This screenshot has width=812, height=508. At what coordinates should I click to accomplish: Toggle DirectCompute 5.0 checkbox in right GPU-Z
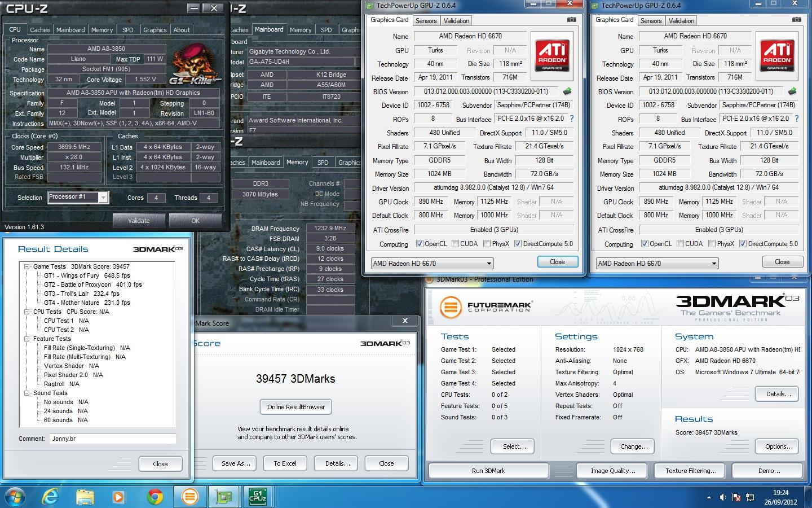(x=743, y=244)
